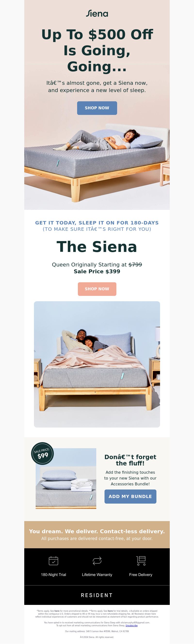Click 'The Siena' product heading

(x=97, y=247)
